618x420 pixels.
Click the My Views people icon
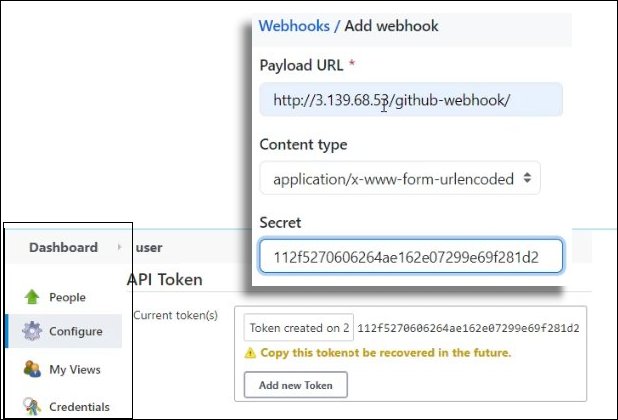[x=31, y=369]
